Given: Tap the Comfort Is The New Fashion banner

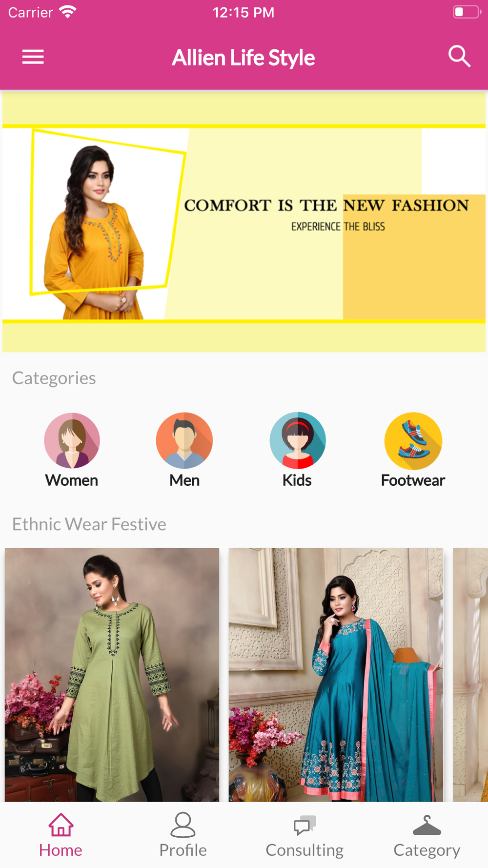Looking at the screenshot, I should (244, 222).
